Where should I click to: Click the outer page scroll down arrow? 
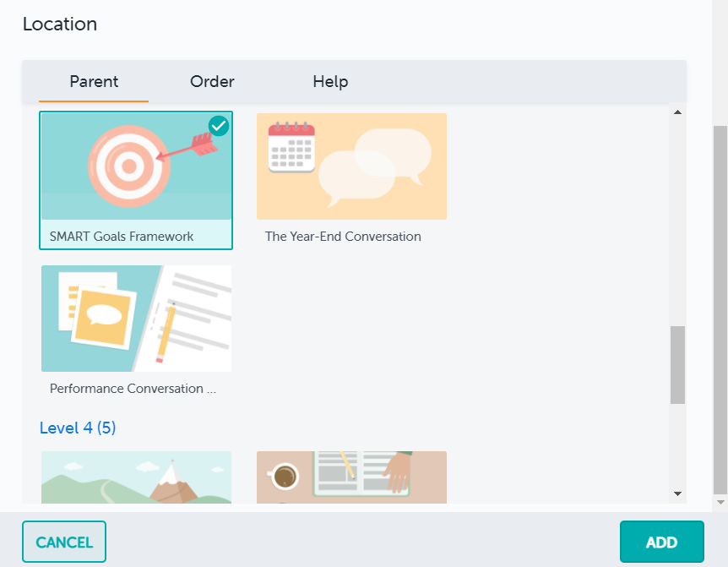[720, 503]
